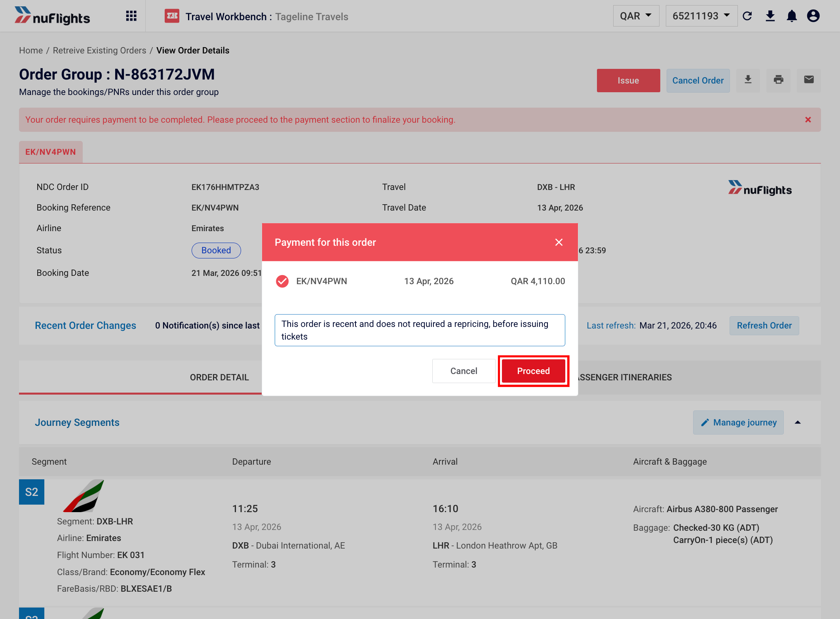Click the nuFlights logo in the order card
Viewport: 840px width, 619px height.
(760, 188)
